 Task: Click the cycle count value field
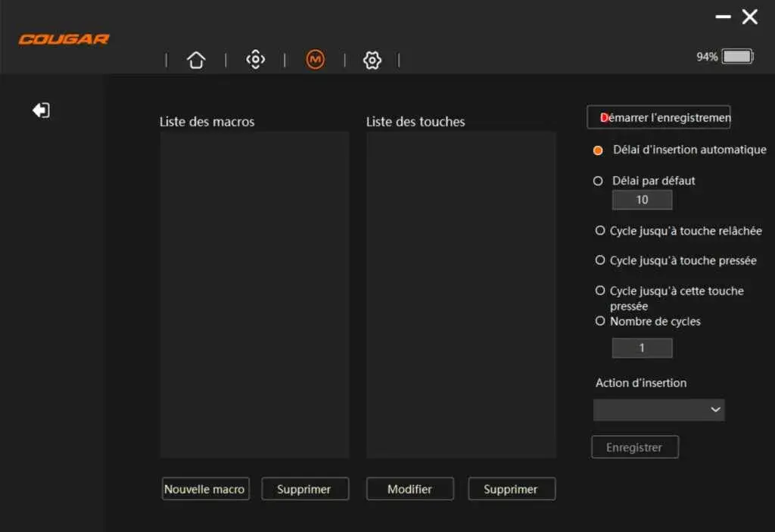(642, 348)
